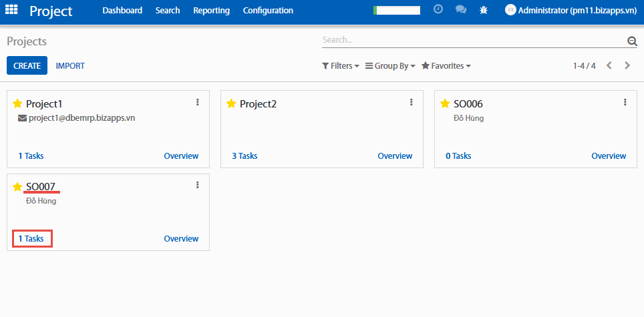
Task: Click the CREATE button
Action: pos(27,66)
